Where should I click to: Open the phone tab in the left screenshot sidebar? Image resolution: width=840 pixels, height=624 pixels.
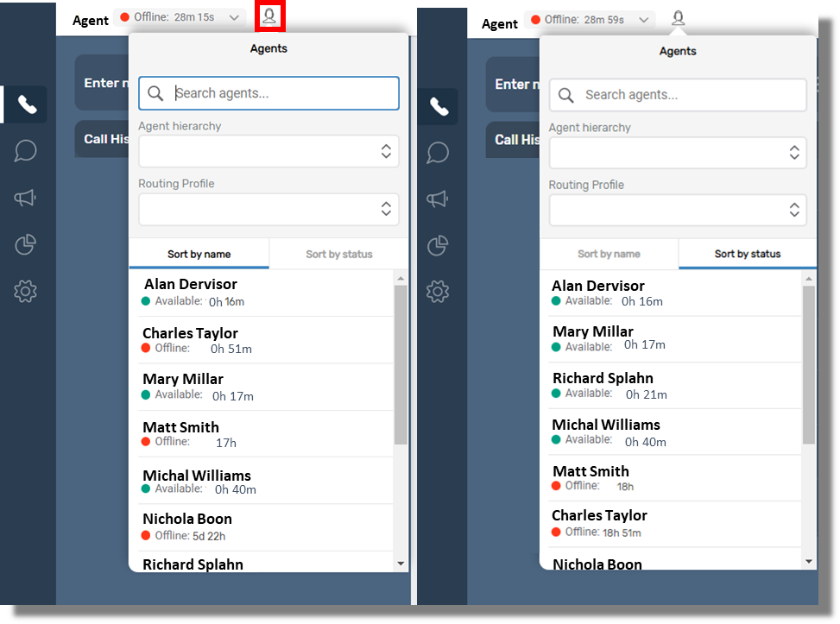click(x=26, y=105)
